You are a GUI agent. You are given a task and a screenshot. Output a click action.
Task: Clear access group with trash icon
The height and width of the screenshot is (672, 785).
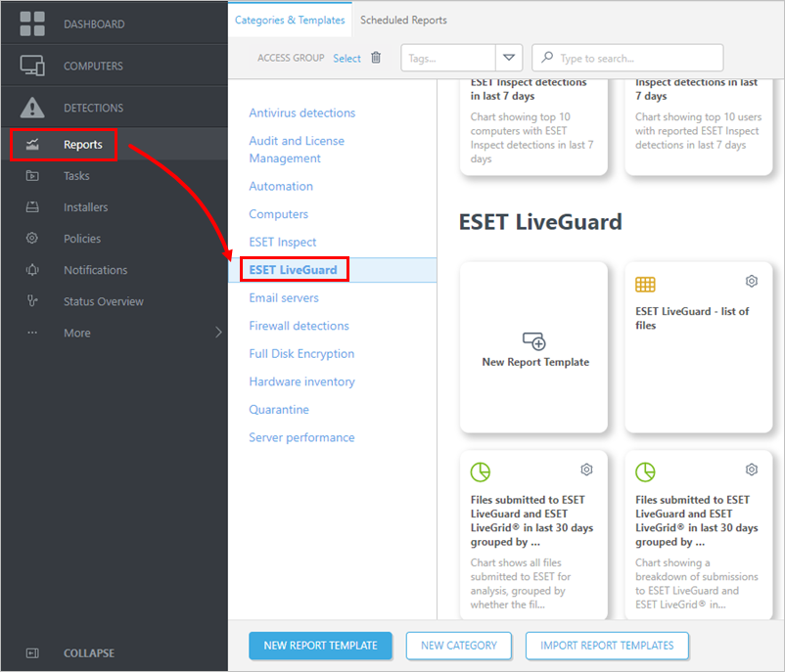pos(376,58)
